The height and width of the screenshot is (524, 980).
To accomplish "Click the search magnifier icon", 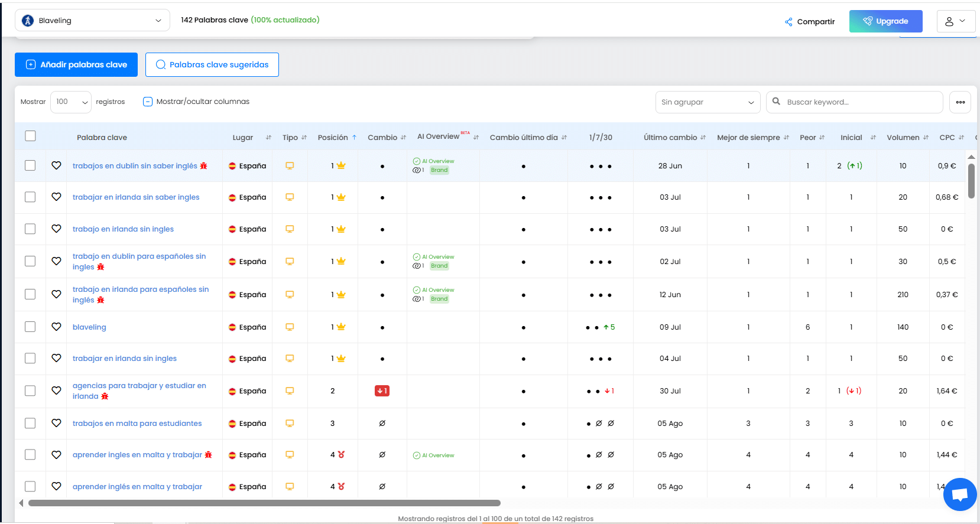I will 777,102.
